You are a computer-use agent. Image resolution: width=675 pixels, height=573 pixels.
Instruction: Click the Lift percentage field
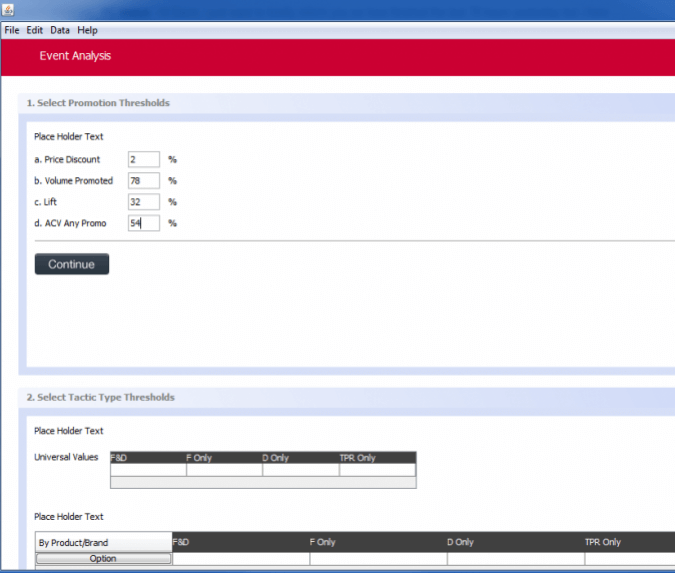coord(144,202)
